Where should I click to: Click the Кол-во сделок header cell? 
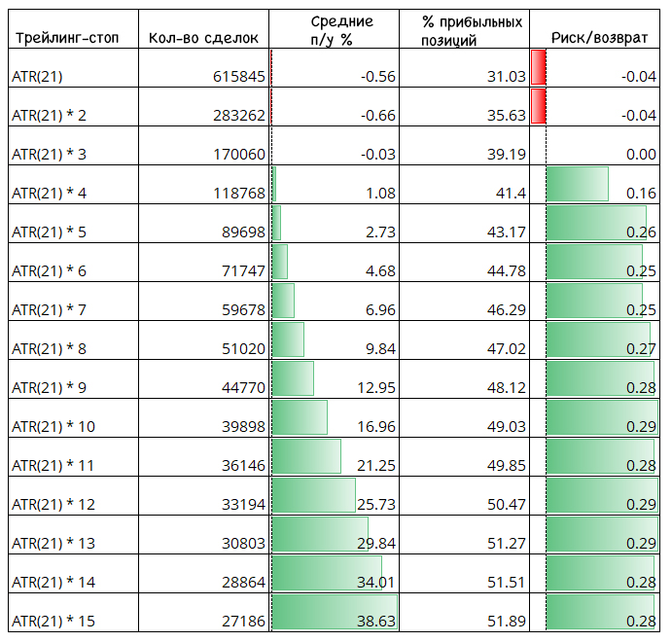(203, 29)
